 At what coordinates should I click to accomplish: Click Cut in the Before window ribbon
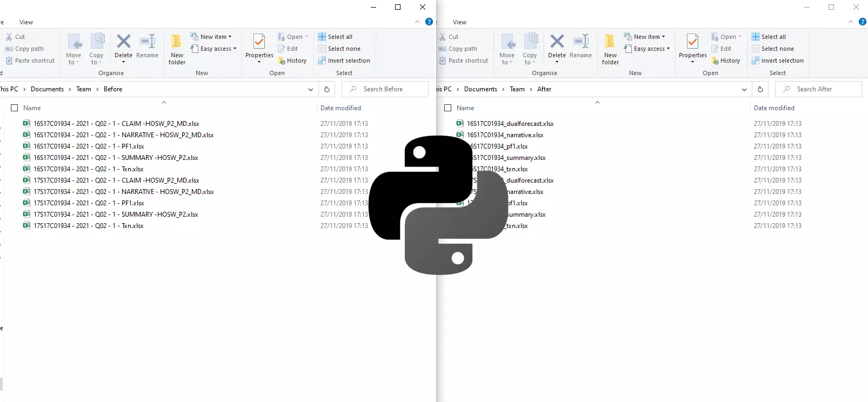pyautogui.click(x=15, y=37)
